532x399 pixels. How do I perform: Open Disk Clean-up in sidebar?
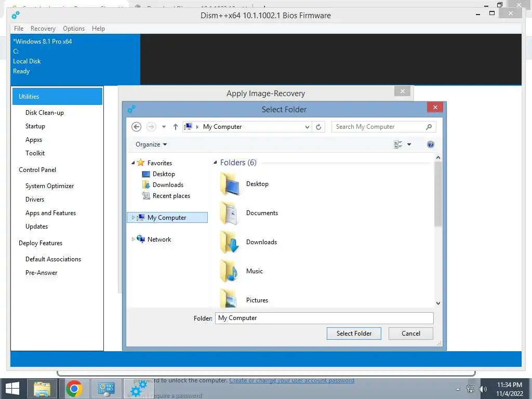[x=45, y=113]
